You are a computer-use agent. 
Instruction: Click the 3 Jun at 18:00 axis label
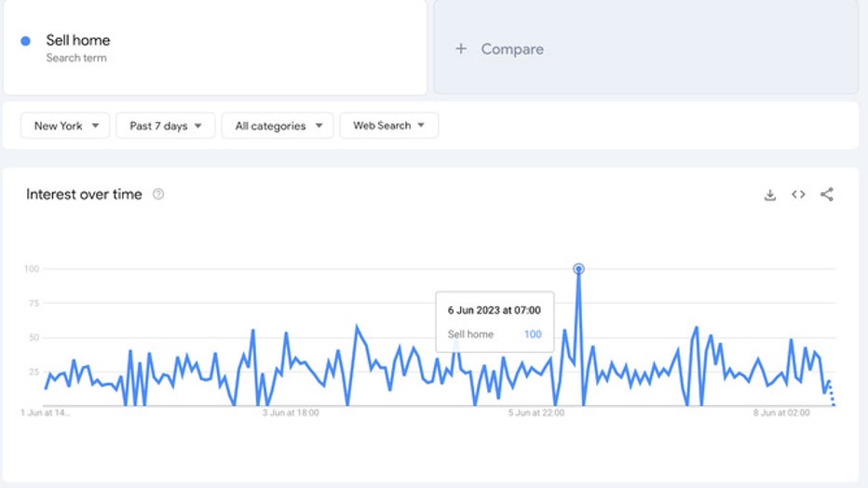pos(291,412)
